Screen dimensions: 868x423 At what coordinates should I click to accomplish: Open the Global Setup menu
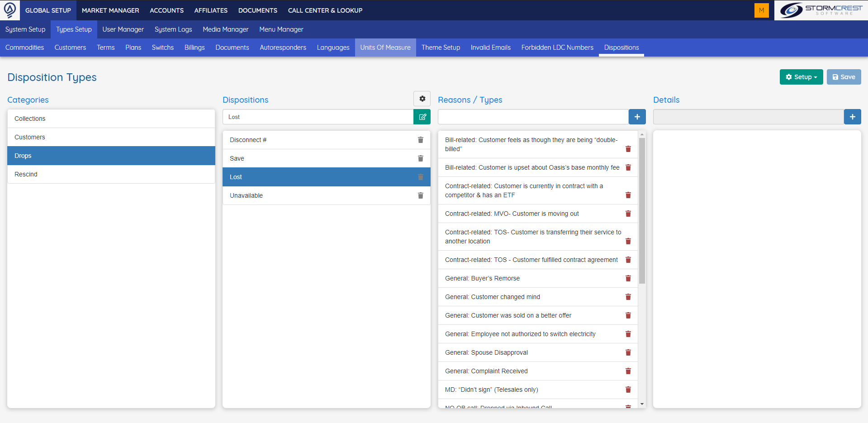click(48, 10)
